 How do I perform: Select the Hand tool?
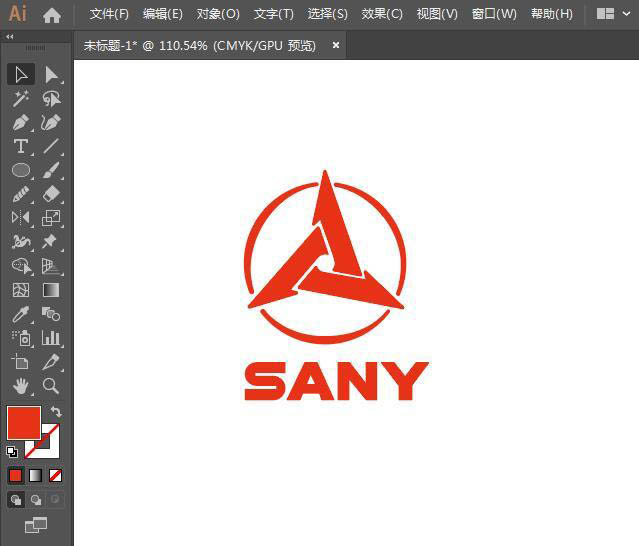click(x=21, y=385)
